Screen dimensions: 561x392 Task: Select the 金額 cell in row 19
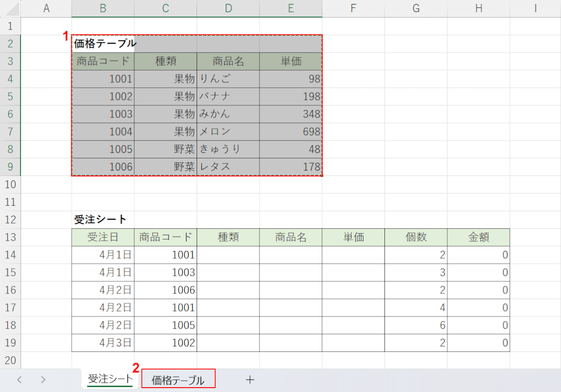point(478,343)
